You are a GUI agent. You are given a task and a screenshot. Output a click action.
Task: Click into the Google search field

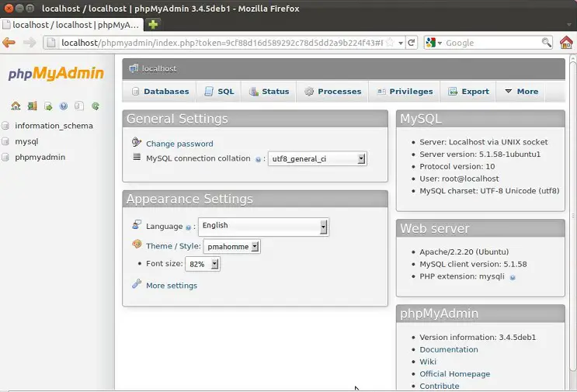point(492,43)
